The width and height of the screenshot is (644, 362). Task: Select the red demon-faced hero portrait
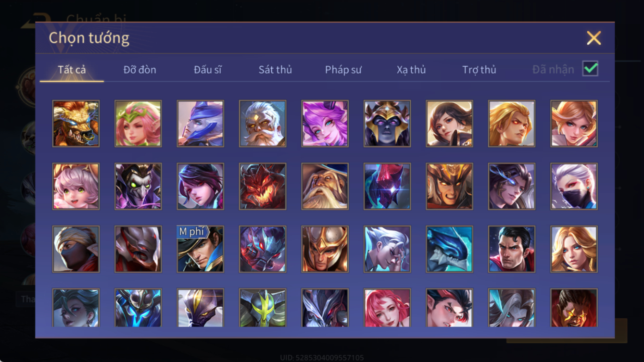point(263,186)
